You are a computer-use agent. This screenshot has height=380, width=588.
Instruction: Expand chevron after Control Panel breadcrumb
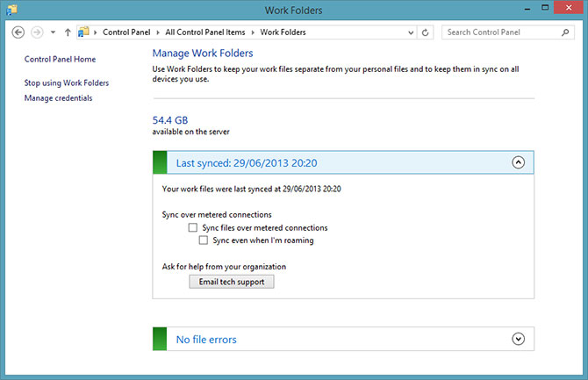[x=158, y=32]
